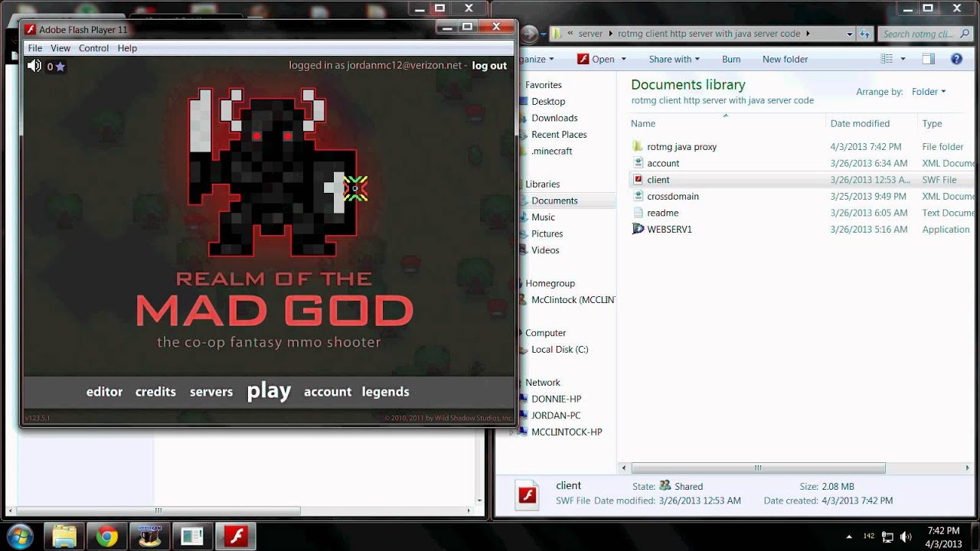
Task: Open the File Explorer taskbar icon
Action: (x=65, y=536)
